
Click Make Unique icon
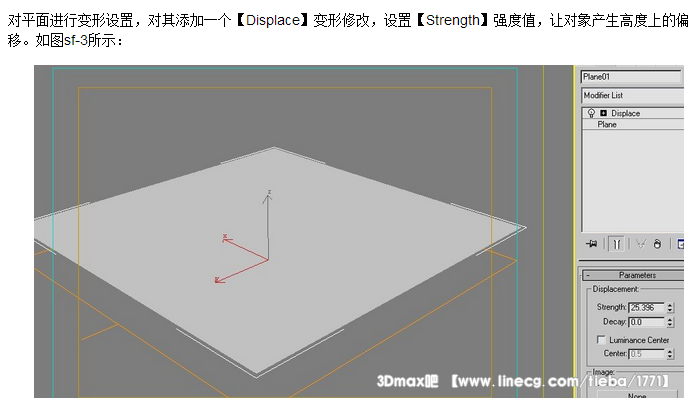click(641, 244)
